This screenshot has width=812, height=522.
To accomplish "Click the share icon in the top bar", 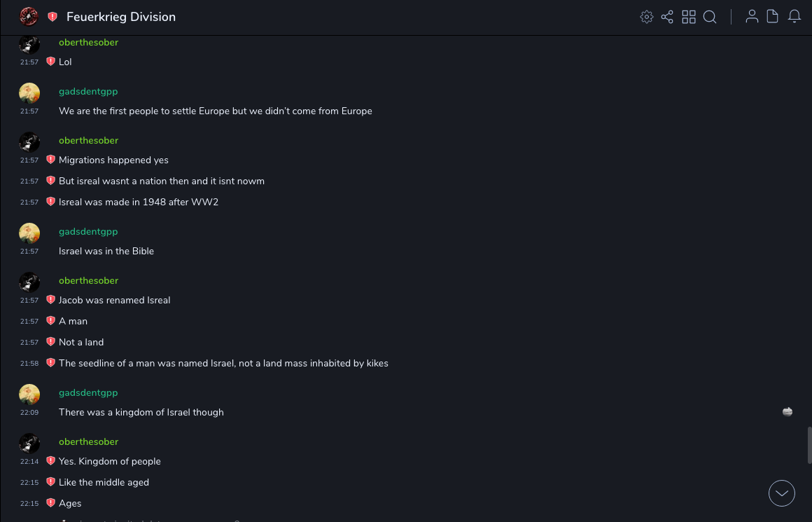I will (667, 17).
